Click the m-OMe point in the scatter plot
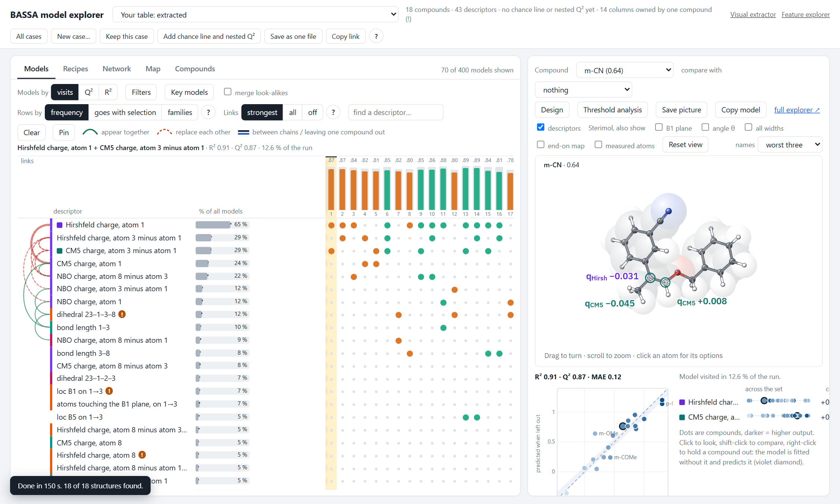The image size is (840, 504). [595, 433]
